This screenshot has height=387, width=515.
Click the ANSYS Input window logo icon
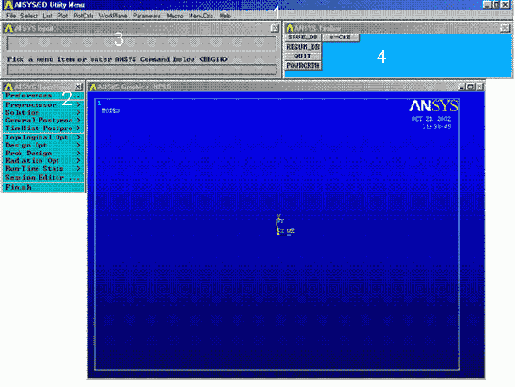tap(8, 28)
